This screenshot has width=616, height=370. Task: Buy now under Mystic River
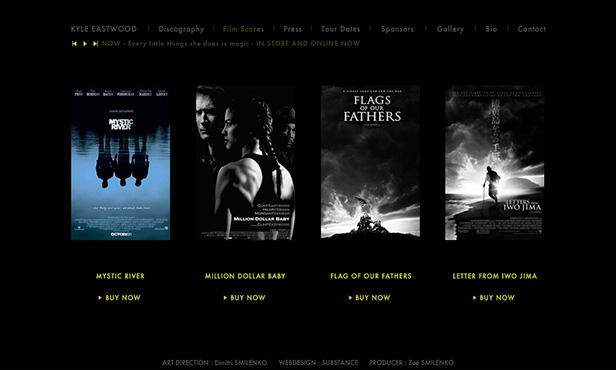(x=119, y=298)
